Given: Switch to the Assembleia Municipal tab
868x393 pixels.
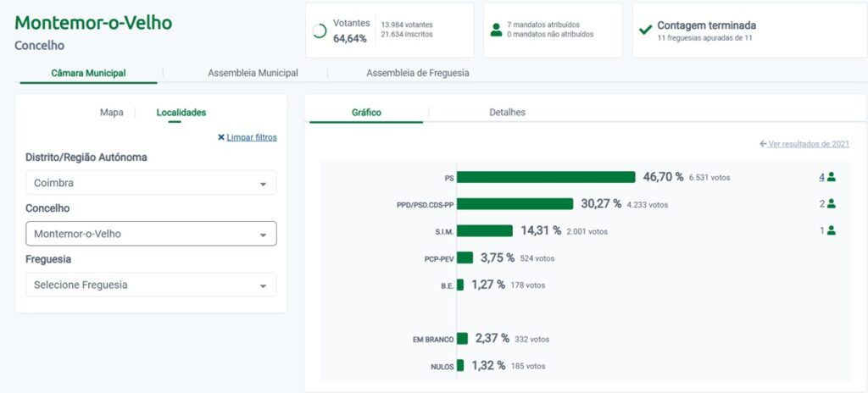Looking at the screenshot, I should click(x=253, y=73).
